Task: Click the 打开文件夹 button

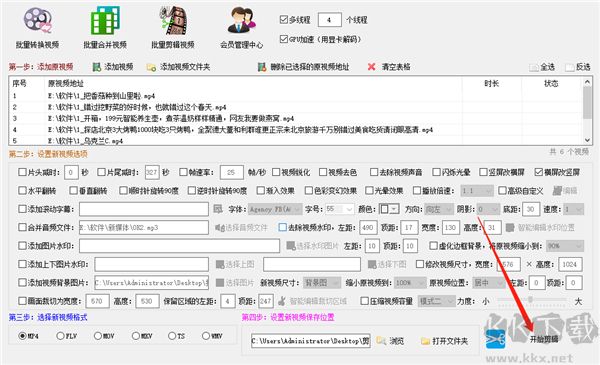Action: pos(445,341)
